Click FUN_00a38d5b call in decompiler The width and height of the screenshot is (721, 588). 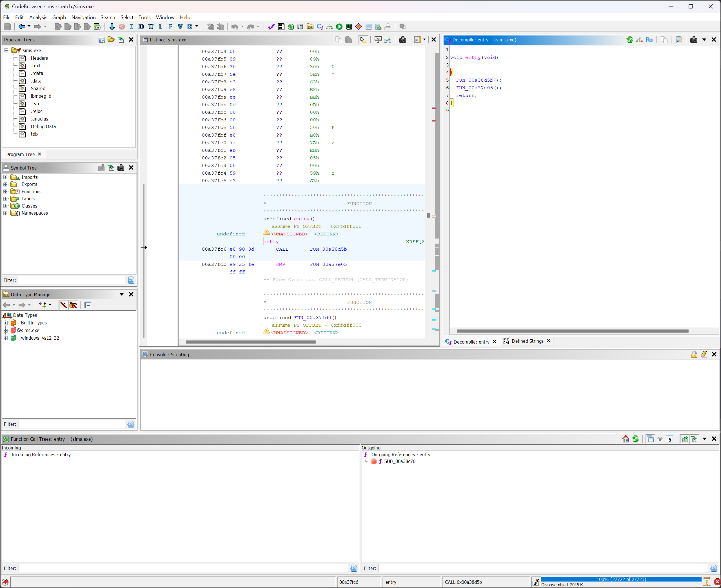tap(474, 80)
